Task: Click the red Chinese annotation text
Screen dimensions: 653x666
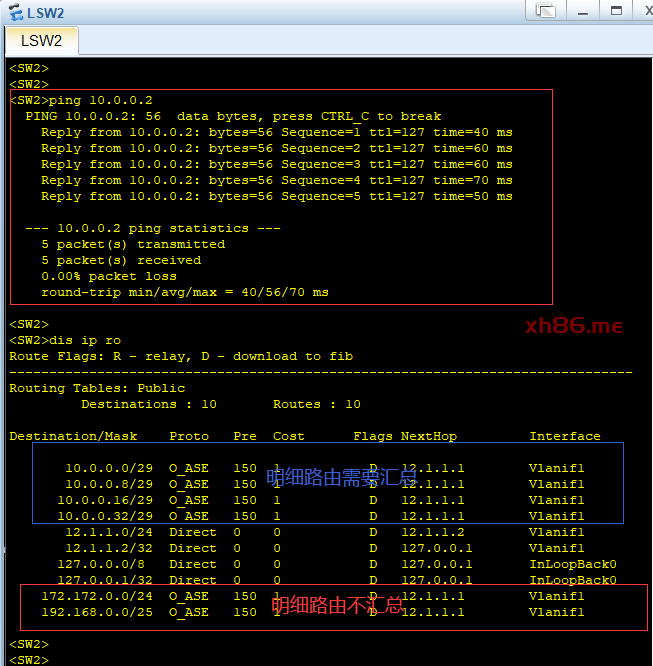Action: pyautogui.click(x=337, y=605)
